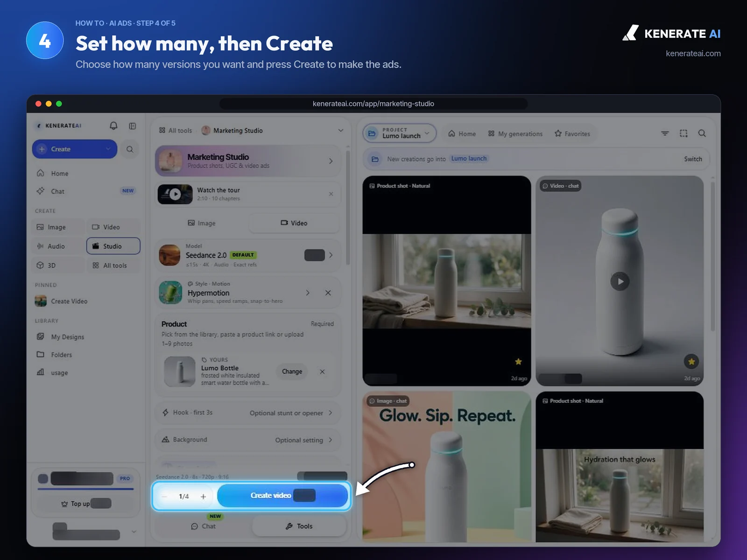
Task: Click All tools breadcrumb in tool panel
Action: 176,131
